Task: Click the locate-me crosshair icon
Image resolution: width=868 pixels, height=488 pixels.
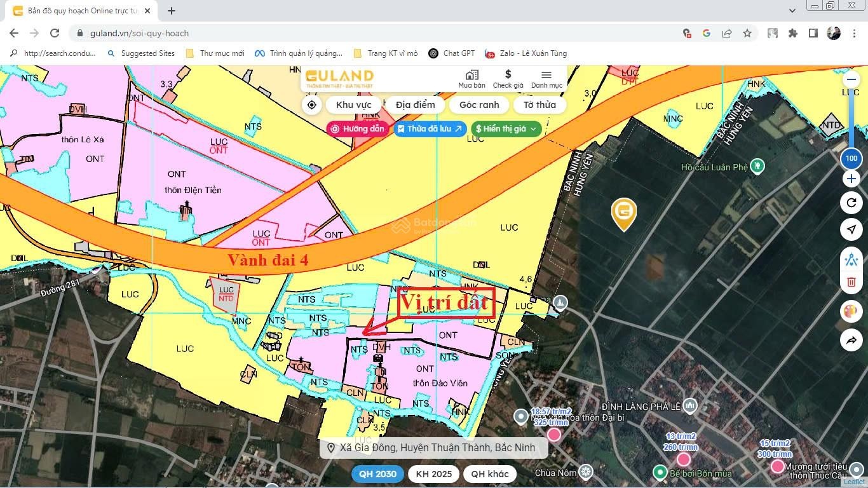Action: pyautogui.click(x=311, y=105)
